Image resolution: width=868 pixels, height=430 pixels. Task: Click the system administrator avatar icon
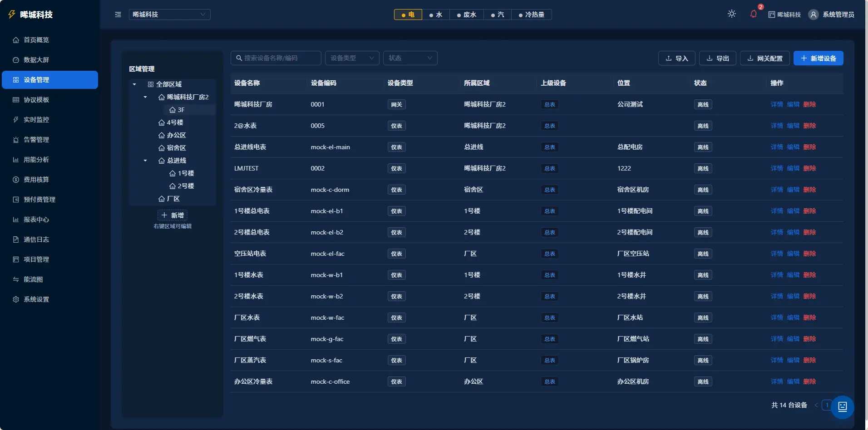814,15
